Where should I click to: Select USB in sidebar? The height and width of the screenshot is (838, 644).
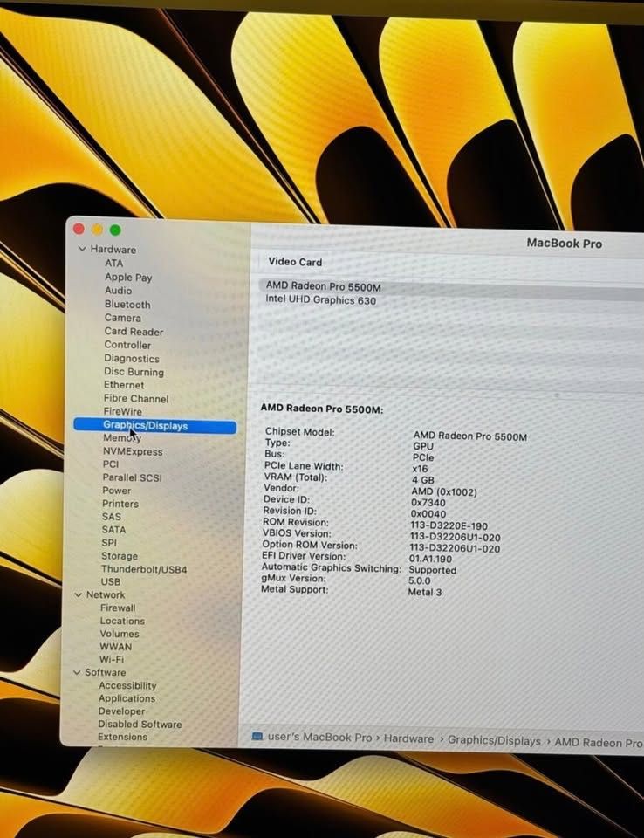click(x=111, y=581)
